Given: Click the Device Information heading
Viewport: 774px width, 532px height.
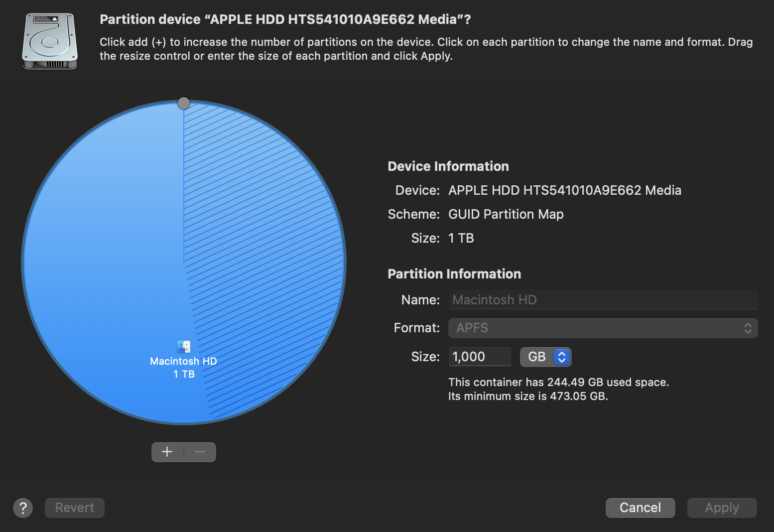Looking at the screenshot, I should click(448, 166).
